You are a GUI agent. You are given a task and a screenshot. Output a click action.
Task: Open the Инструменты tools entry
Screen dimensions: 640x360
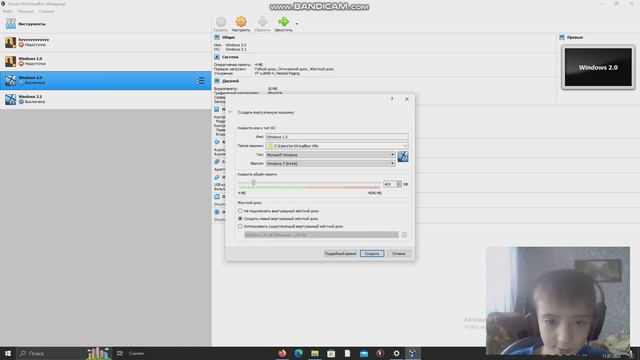coord(105,24)
